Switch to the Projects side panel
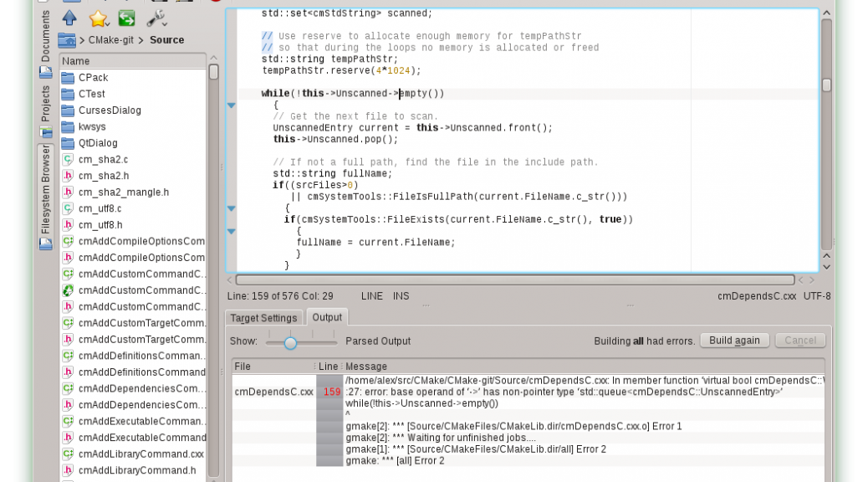Viewport: 868px width, 482px height. (x=46, y=104)
